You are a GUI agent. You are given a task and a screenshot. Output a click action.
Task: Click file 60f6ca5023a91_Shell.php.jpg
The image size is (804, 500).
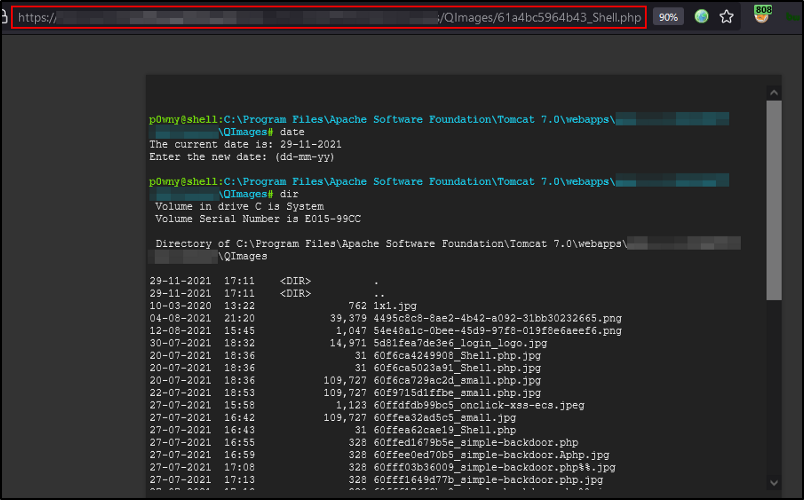(457, 368)
